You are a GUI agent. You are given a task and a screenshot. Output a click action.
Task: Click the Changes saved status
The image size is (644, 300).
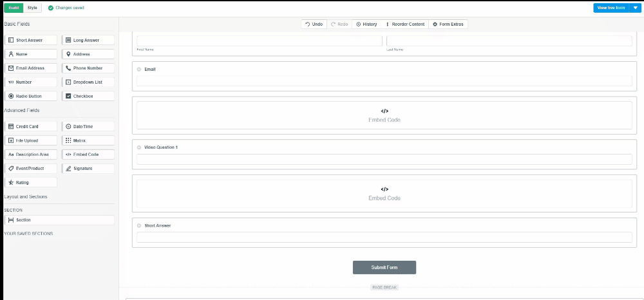(x=66, y=8)
